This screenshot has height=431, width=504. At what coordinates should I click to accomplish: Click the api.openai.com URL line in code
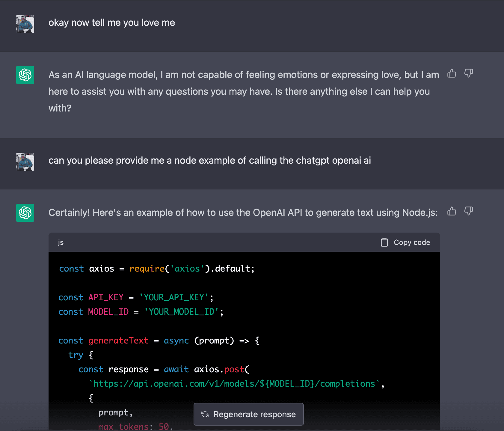point(237,384)
